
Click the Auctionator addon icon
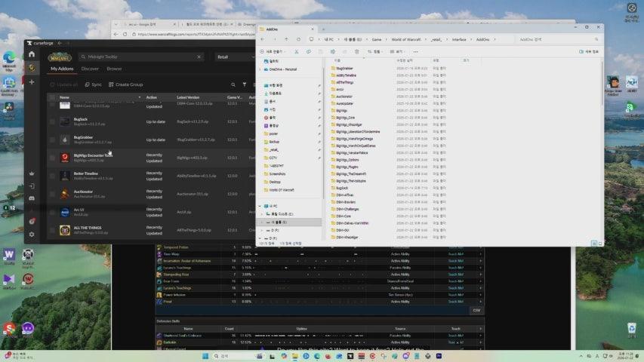tap(64, 194)
